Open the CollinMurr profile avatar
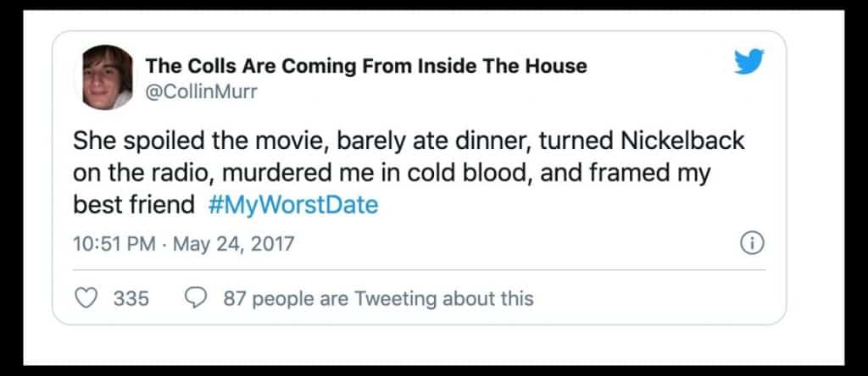The width and height of the screenshot is (868, 376). click(x=108, y=77)
